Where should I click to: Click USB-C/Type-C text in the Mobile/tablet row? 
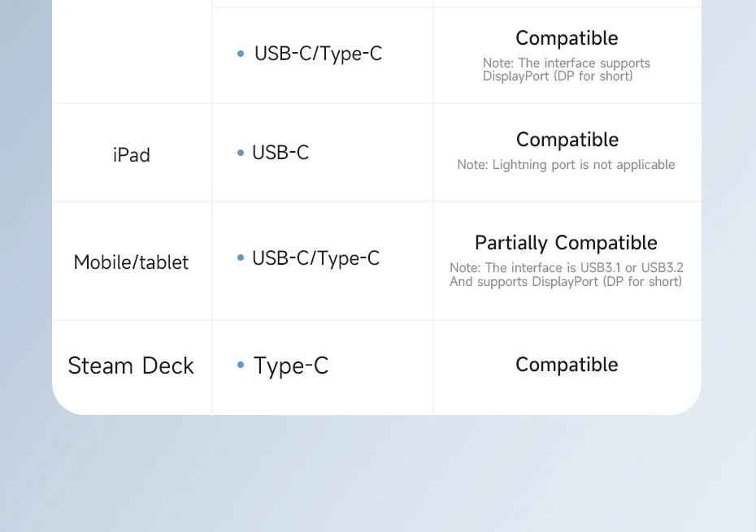pos(315,258)
